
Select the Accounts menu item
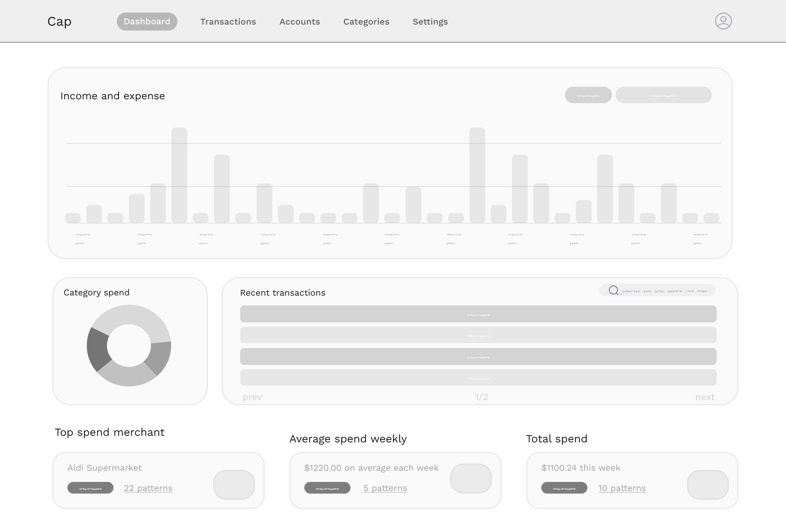pyautogui.click(x=299, y=21)
